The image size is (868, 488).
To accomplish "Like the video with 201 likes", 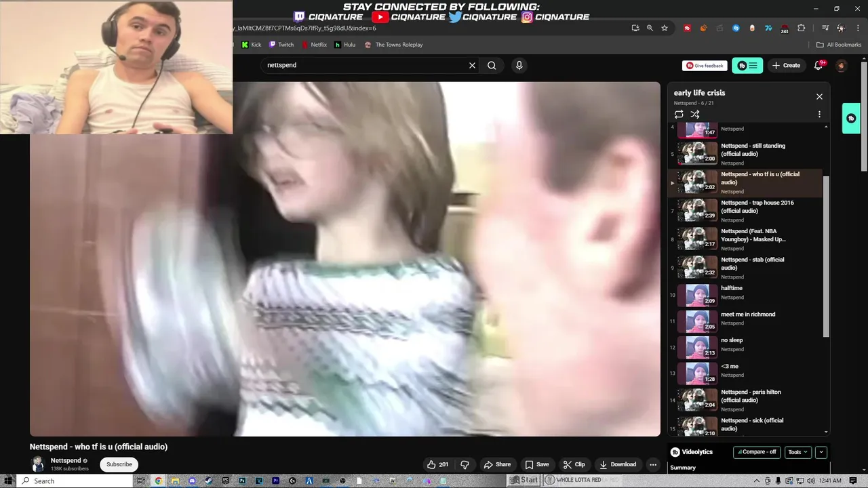I will pos(437,464).
